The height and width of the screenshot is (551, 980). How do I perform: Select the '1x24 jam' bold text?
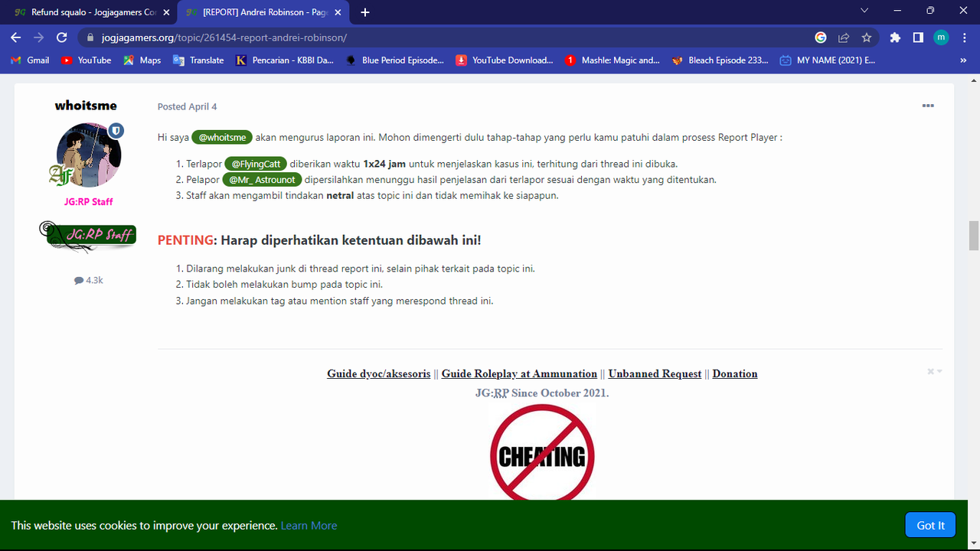pos(384,164)
